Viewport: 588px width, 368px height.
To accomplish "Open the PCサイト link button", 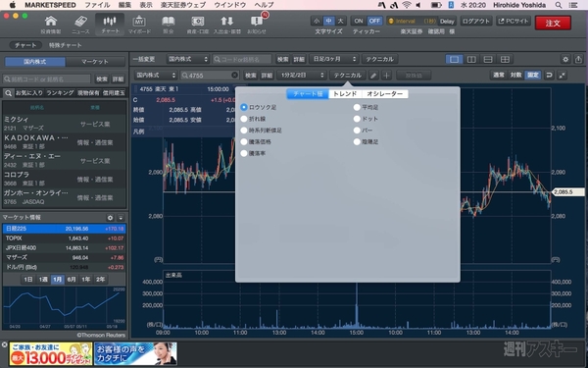I will [x=514, y=21].
